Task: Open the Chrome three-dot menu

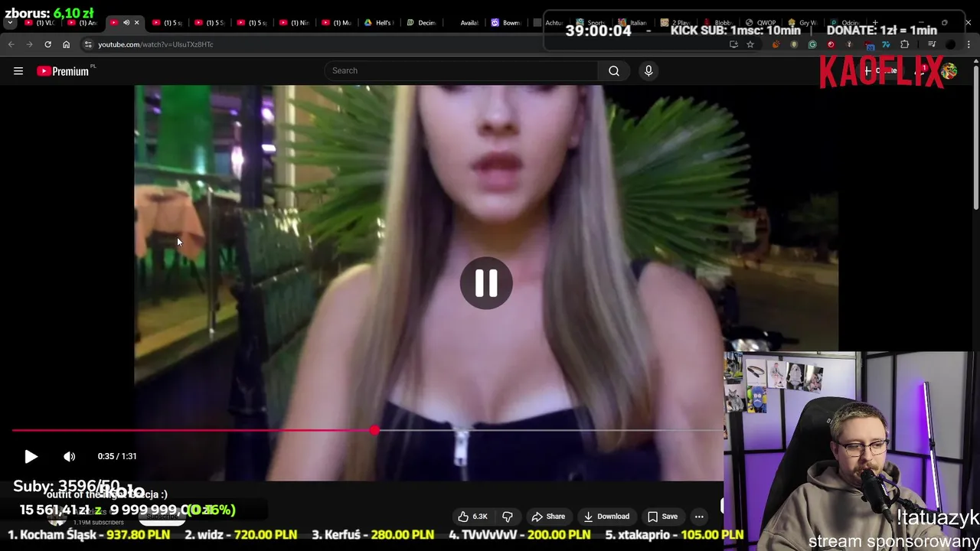Action: pyautogui.click(x=969, y=44)
